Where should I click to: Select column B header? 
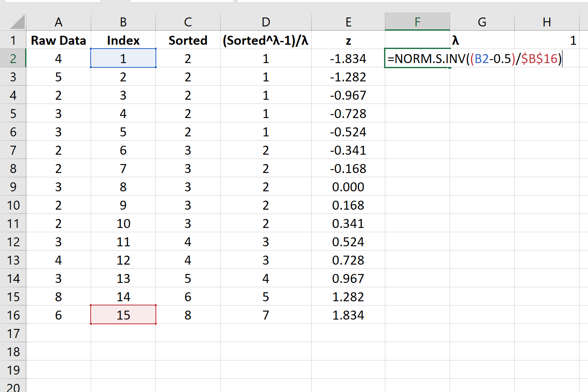coord(123,22)
